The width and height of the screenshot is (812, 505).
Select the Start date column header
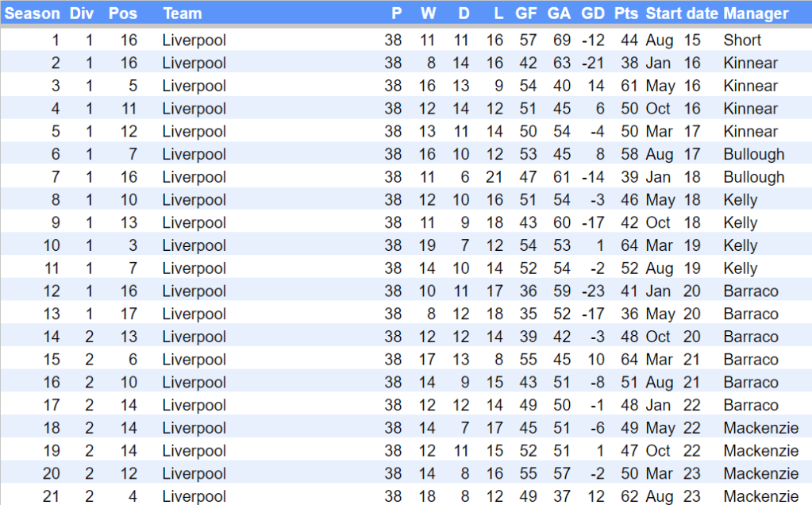(681, 13)
